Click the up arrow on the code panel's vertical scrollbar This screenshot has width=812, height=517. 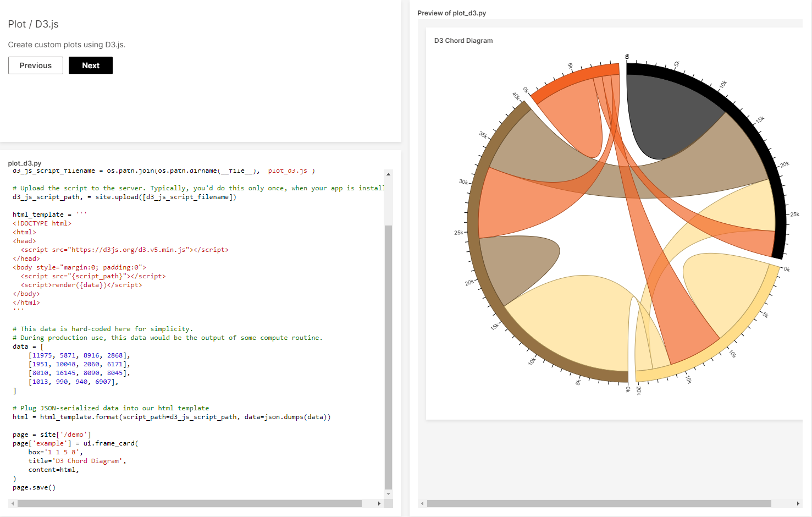tap(388, 174)
